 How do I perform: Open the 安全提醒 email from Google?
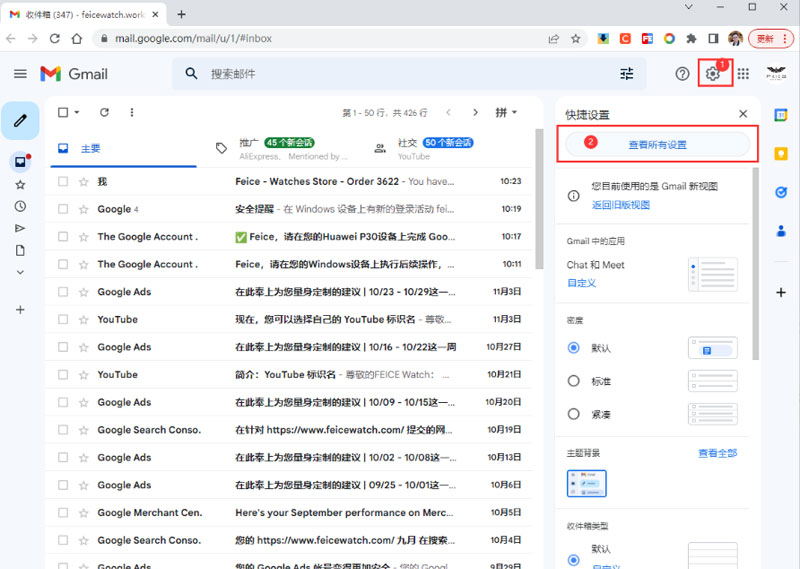click(x=289, y=209)
